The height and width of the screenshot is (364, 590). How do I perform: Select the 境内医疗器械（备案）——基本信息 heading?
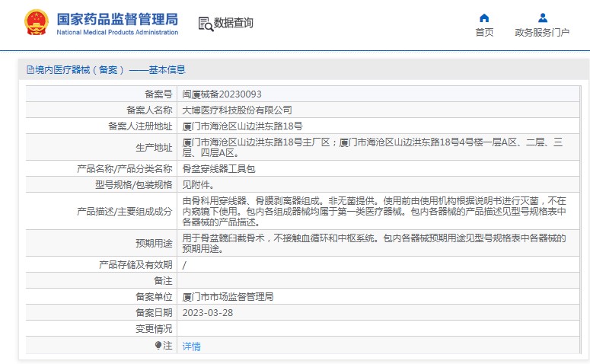(x=110, y=69)
